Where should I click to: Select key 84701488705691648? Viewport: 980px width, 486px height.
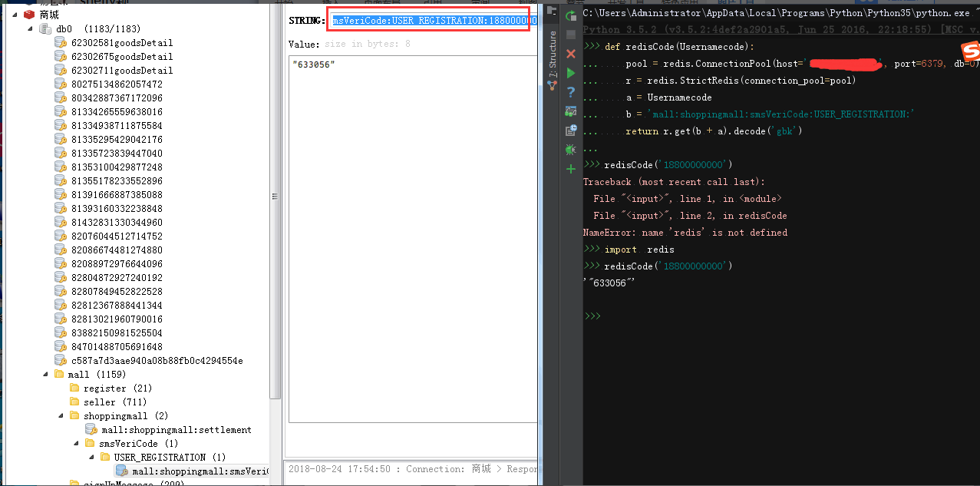point(117,346)
